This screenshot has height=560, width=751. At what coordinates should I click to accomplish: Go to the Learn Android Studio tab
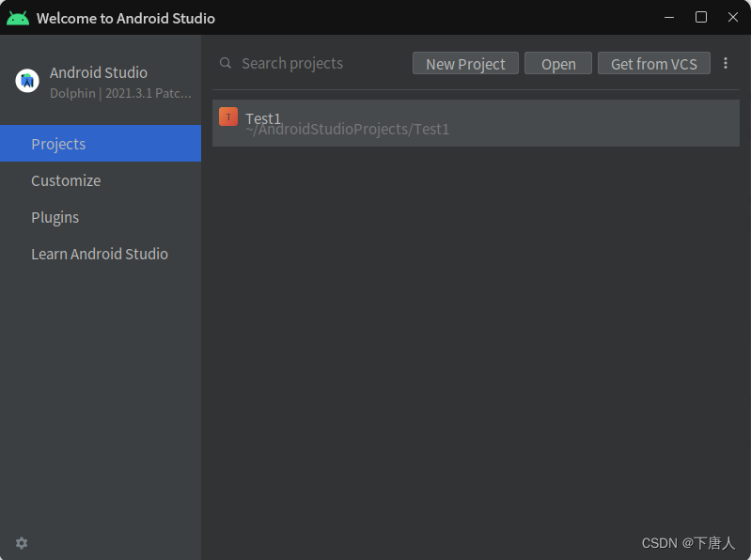(x=101, y=254)
